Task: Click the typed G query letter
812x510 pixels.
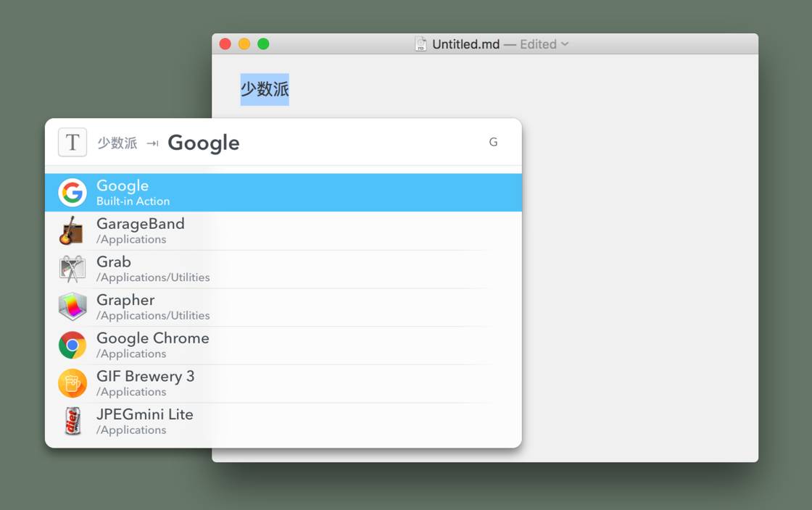Action: point(494,142)
